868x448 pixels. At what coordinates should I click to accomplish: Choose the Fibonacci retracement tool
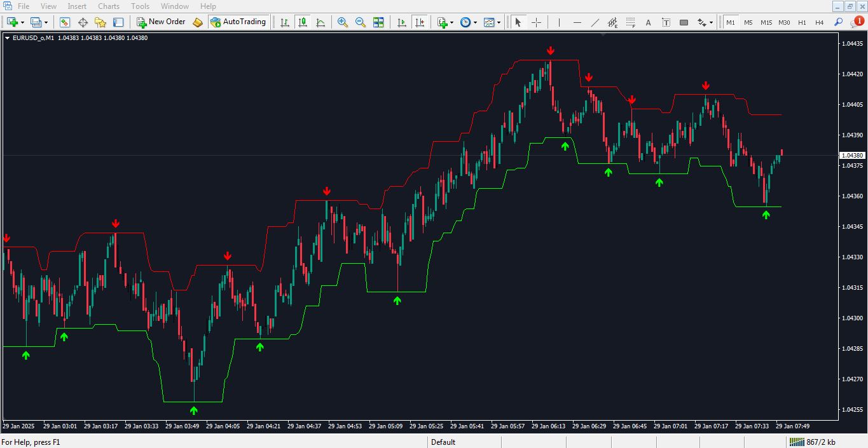[630, 22]
